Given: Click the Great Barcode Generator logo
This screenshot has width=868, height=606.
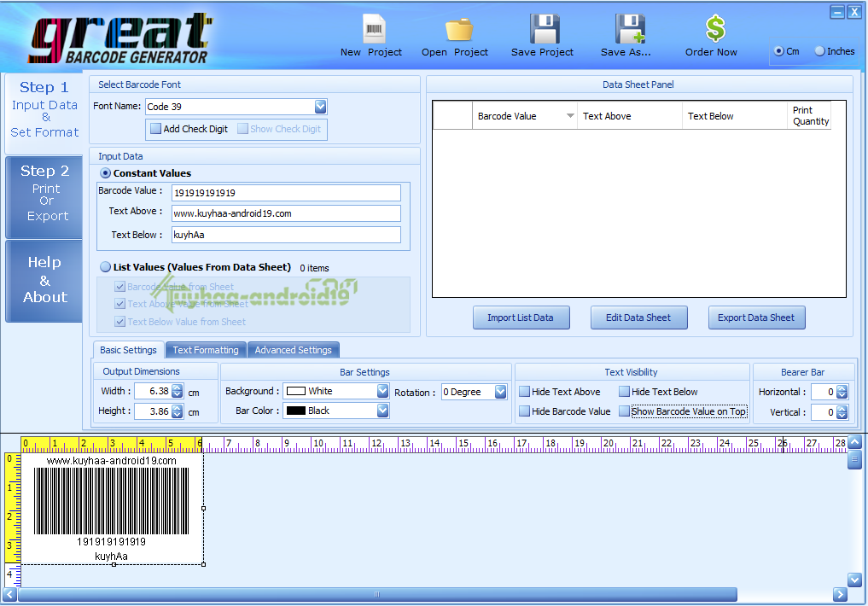Looking at the screenshot, I should click(120, 38).
